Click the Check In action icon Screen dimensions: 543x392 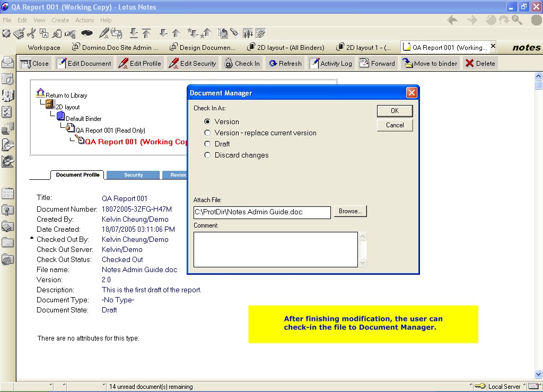229,63
